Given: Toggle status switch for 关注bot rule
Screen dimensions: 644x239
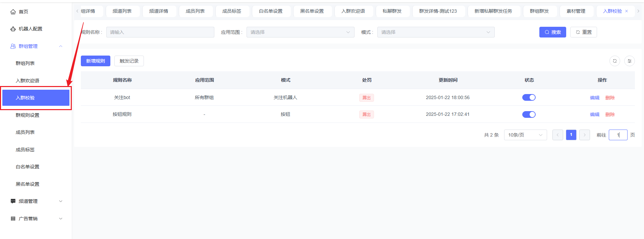Looking at the screenshot, I should pos(529,97).
